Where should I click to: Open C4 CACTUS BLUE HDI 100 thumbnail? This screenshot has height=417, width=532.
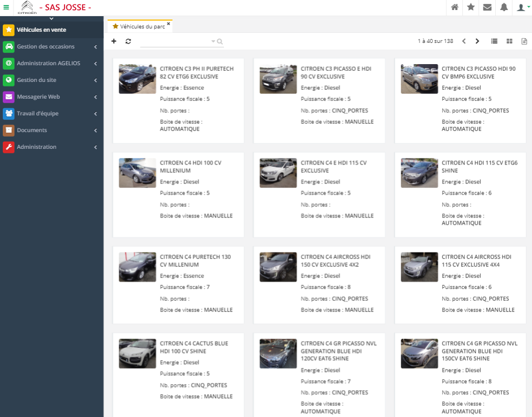point(138,353)
